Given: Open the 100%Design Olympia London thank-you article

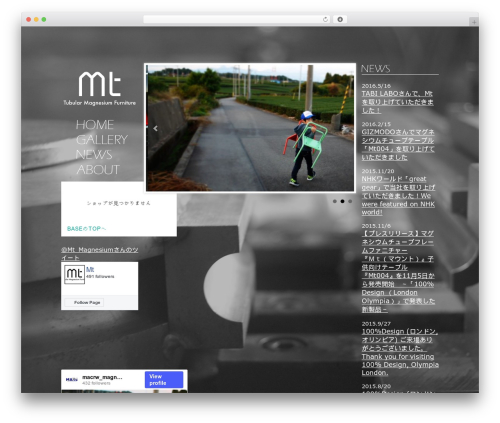Looking at the screenshot, I should click(400, 352).
